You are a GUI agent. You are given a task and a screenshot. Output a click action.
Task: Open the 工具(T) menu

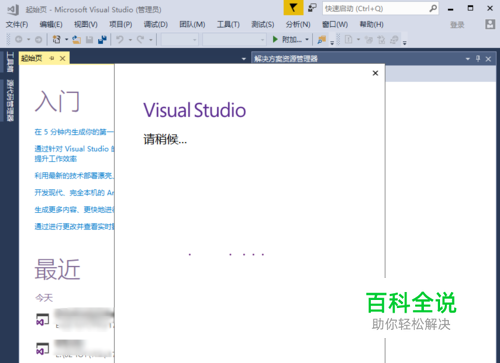[228, 24]
